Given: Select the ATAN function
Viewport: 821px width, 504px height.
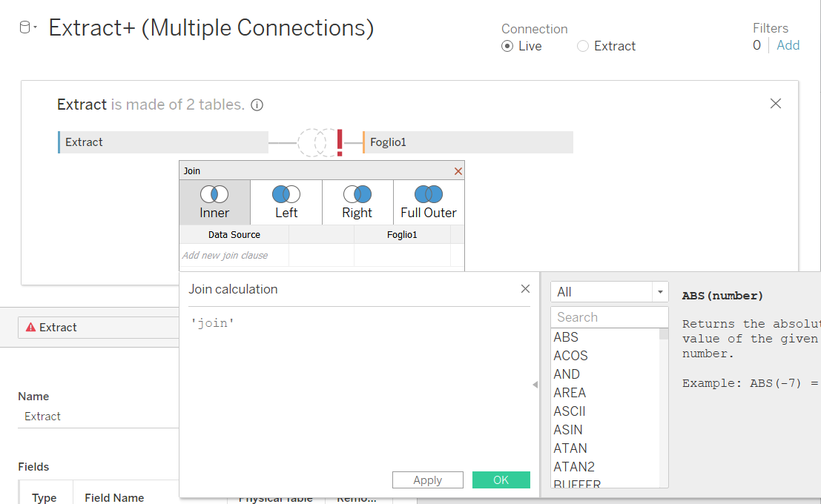Looking at the screenshot, I should coord(570,448).
